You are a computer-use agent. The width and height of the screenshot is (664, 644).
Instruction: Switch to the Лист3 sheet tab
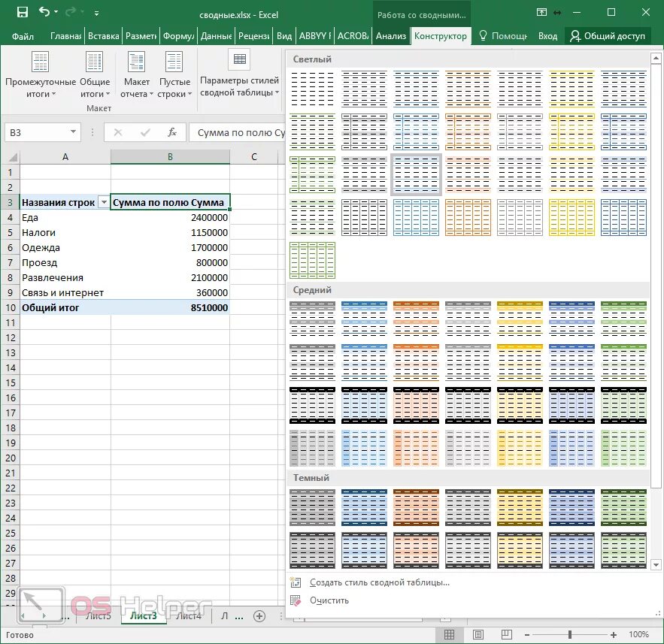pyautogui.click(x=143, y=615)
